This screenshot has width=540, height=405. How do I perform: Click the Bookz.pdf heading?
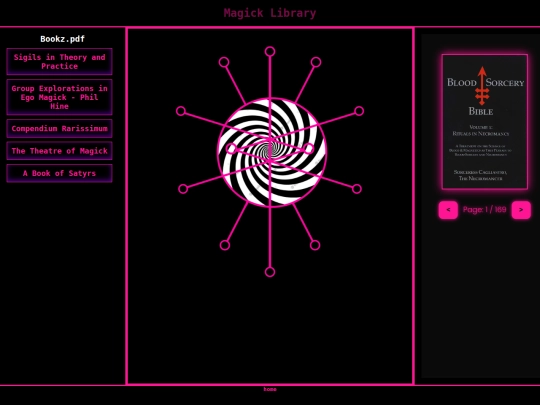coord(62,39)
